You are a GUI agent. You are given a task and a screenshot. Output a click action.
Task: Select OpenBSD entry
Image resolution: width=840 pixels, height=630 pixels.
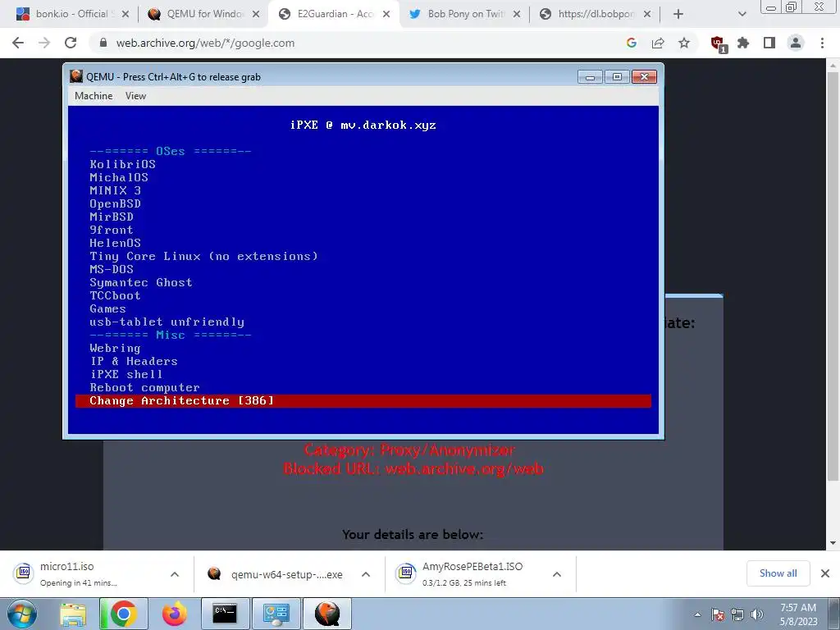(115, 203)
